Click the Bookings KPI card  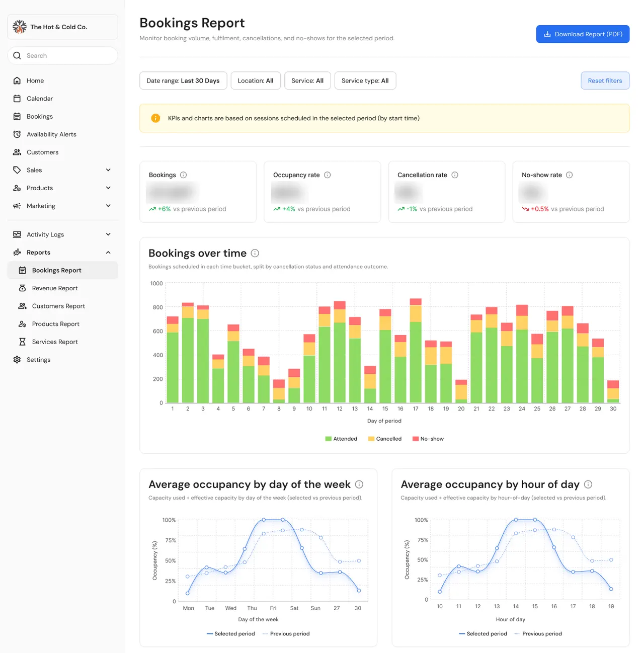[198, 192]
